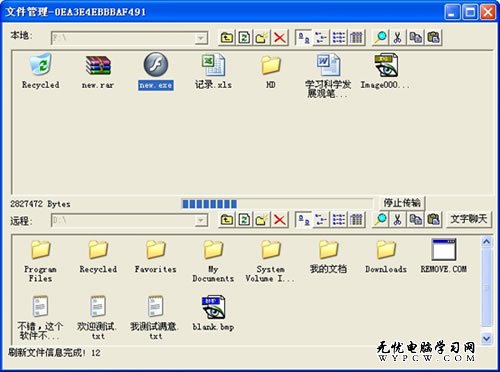Select the REMOVE.COM file
Screen dimensions: 500x372
coord(444,256)
